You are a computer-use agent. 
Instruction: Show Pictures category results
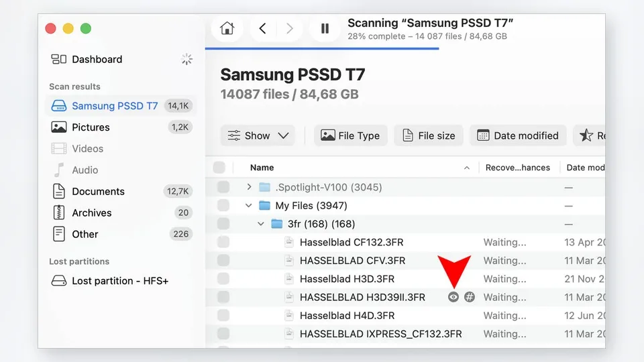[120, 127]
